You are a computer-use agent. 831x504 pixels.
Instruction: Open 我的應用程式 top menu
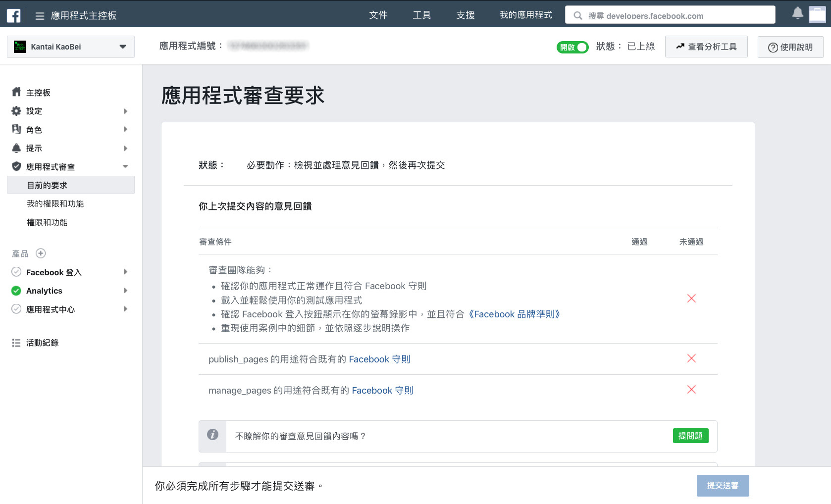pos(526,15)
